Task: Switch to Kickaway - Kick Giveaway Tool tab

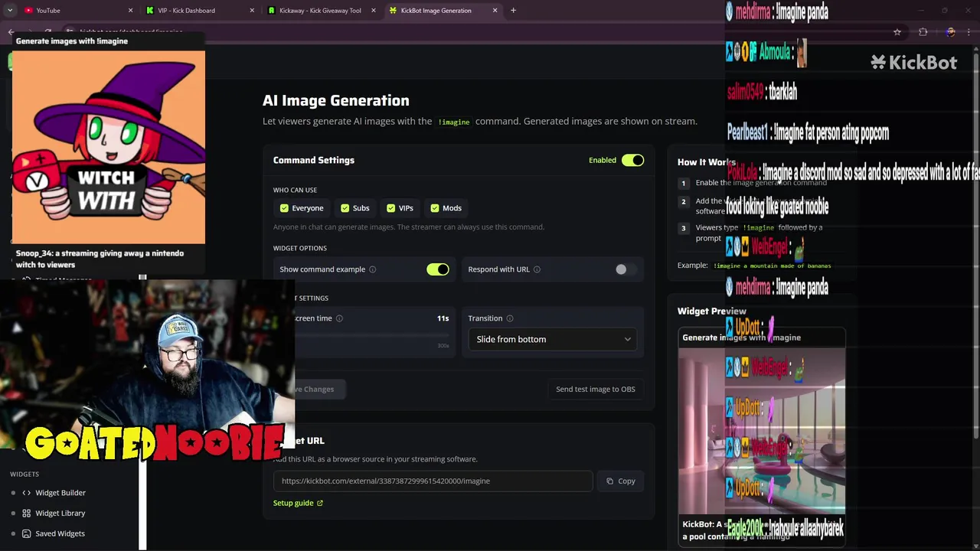Action: coord(321,11)
